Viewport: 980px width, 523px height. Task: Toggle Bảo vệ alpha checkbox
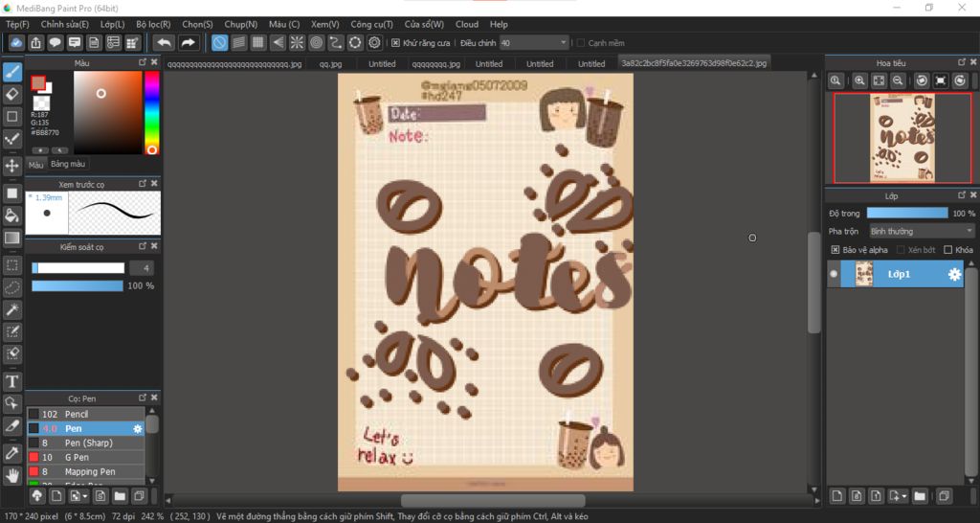coord(835,250)
